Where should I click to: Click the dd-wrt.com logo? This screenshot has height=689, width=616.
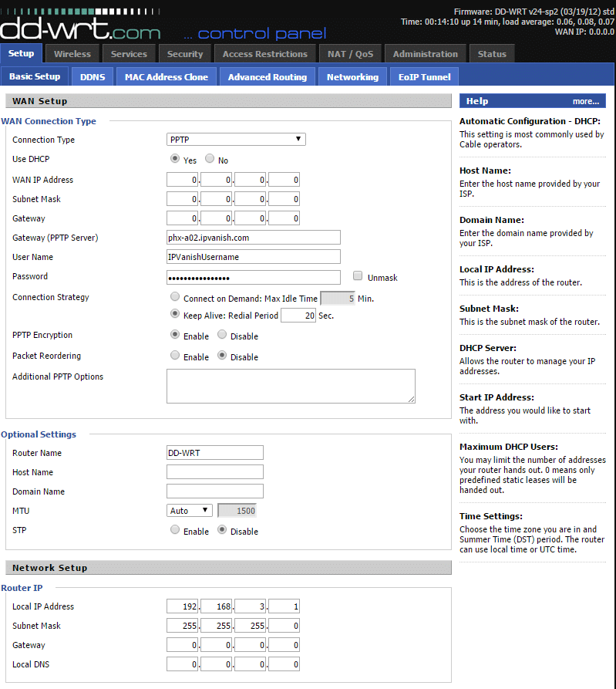81,29
